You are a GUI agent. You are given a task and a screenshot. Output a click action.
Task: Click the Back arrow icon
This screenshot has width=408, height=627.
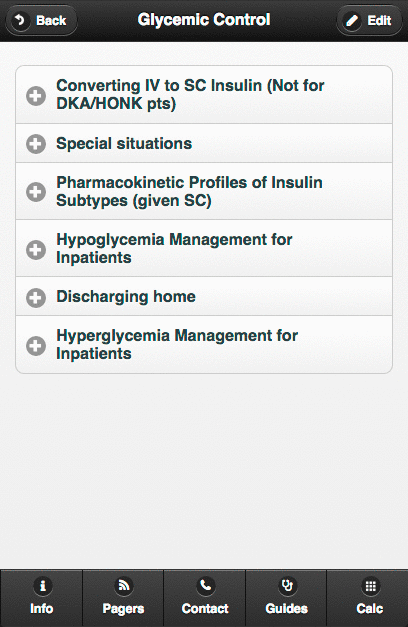tap(20, 20)
